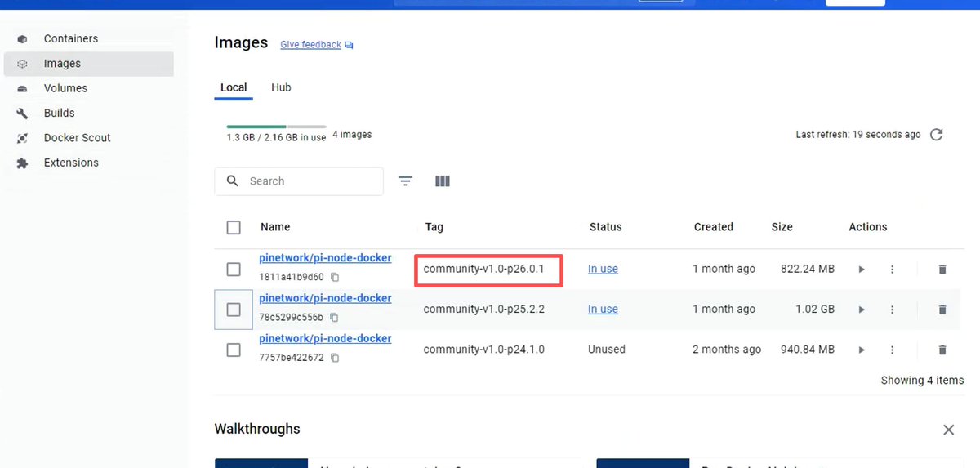Viewport: 980px width, 468px height.
Task: Run the community-v1.0-p25.2.2 image
Action: click(x=862, y=310)
